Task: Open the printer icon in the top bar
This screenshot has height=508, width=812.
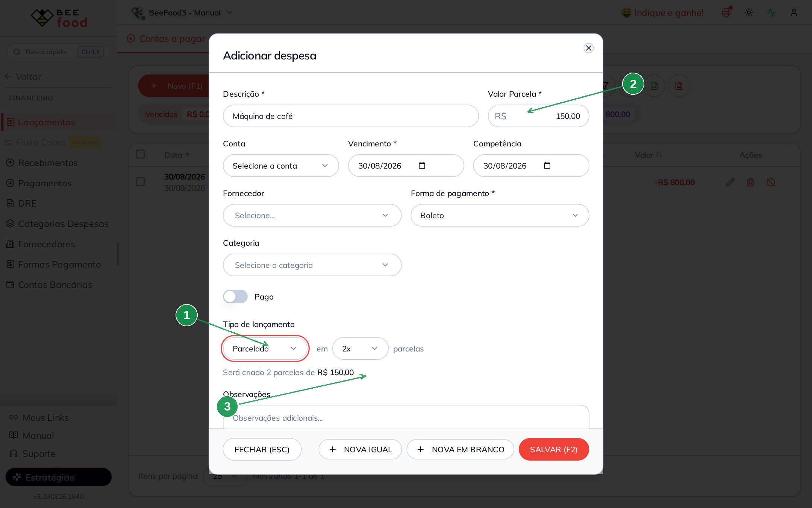Action: [726, 12]
